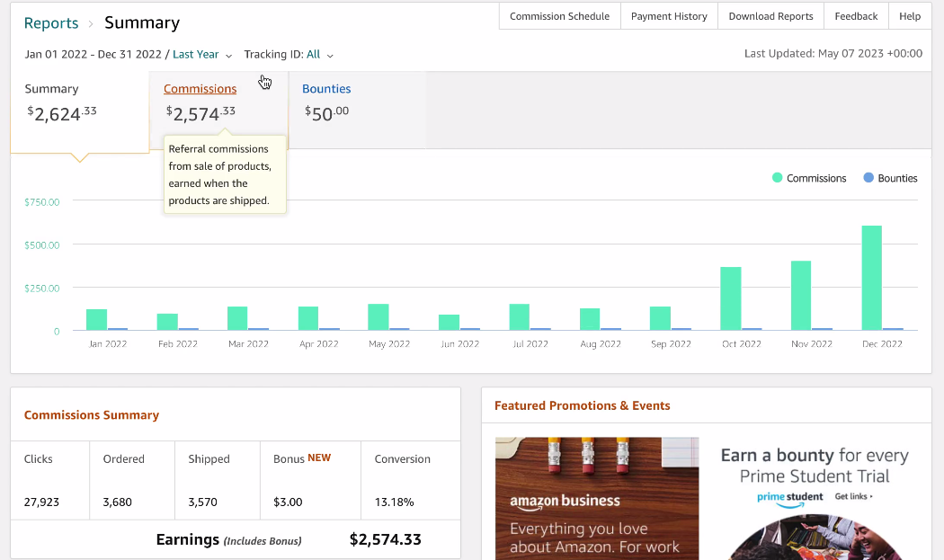Select the Apr 2022 commissions bar
This screenshot has height=560, width=944.
[308, 318]
